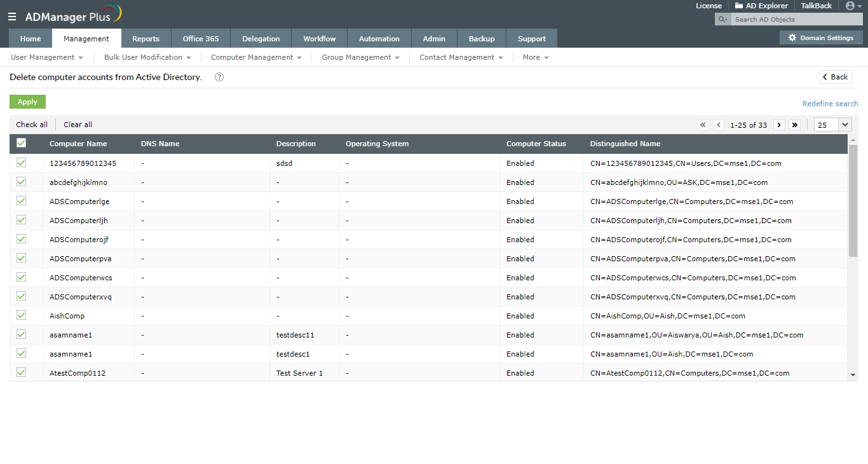
Task: Go to the first page of results
Action: 703,125
